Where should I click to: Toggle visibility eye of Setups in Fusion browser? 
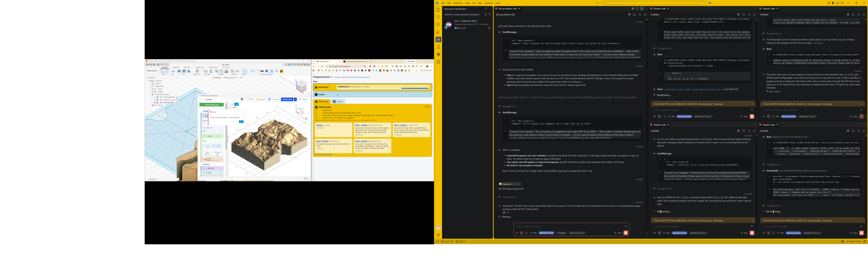coord(152,105)
